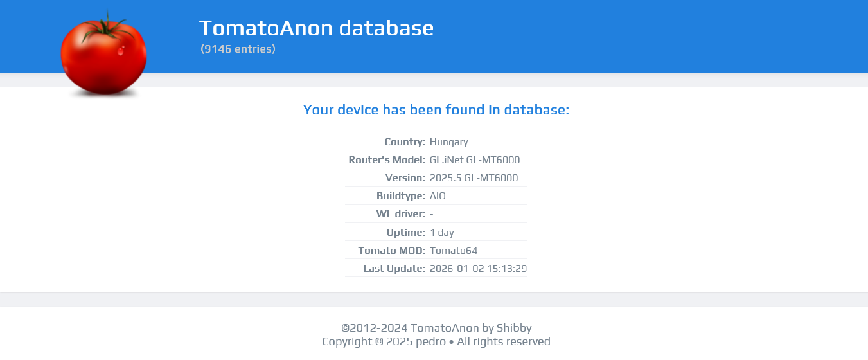Image resolution: width=868 pixels, height=360 pixels.
Task: Click the 9146 entries count
Action: coord(238,49)
